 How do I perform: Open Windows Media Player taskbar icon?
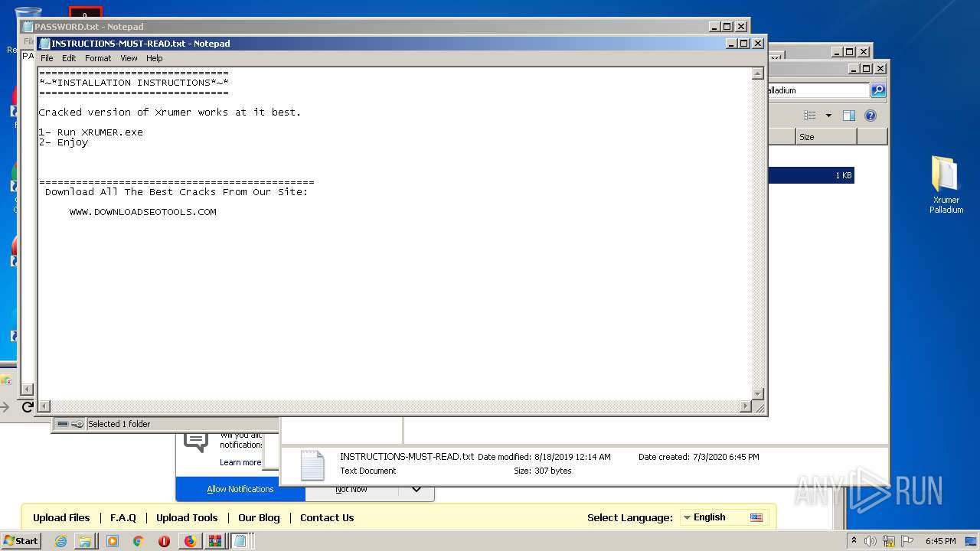113,541
